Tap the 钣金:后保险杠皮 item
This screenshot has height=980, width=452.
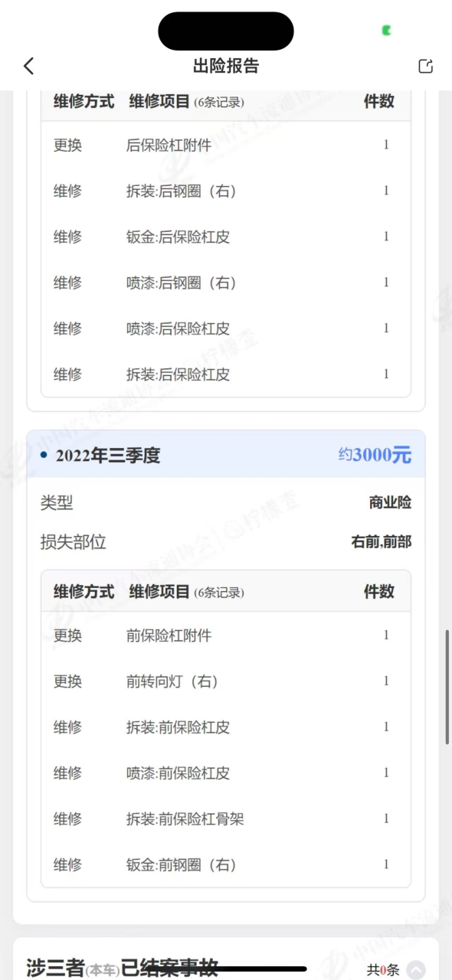coord(178,237)
